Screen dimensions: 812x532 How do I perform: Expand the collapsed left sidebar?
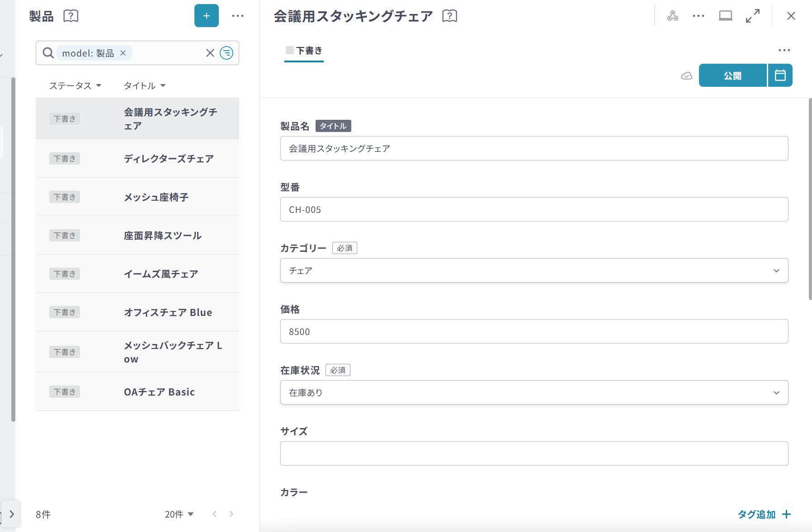point(12,514)
